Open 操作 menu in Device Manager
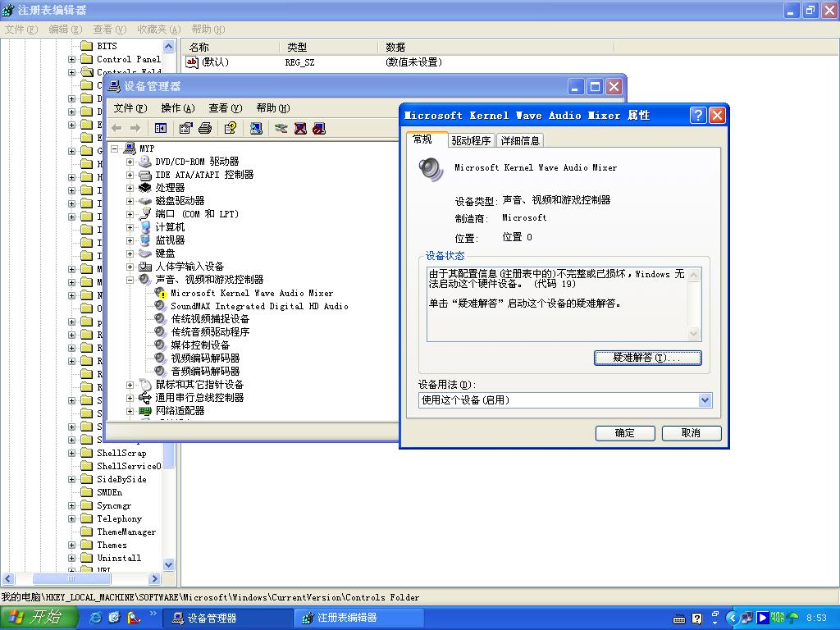The height and width of the screenshot is (630, 840). (178, 108)
